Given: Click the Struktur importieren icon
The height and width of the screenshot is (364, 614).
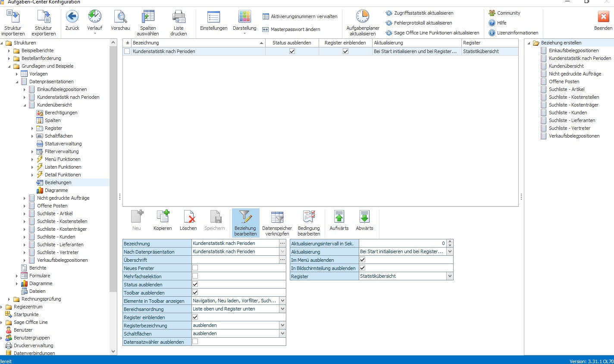Looking at the screenshot, I should (13, 17).
